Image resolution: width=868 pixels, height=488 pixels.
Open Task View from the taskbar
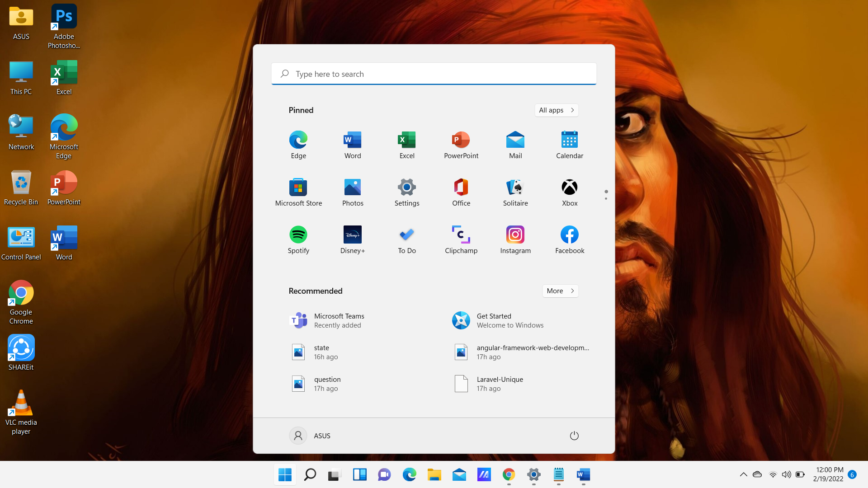(334, 474)
